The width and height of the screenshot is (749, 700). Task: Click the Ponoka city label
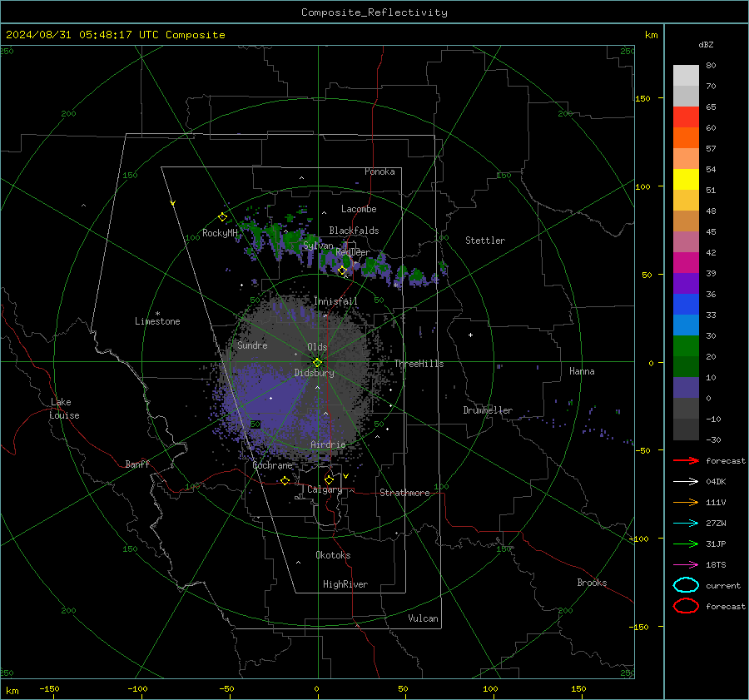coord(379,171)
